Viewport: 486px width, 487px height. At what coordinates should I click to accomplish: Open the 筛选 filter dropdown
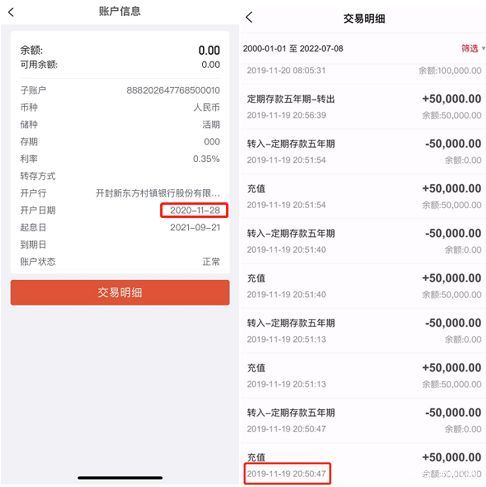click(473, 48)
